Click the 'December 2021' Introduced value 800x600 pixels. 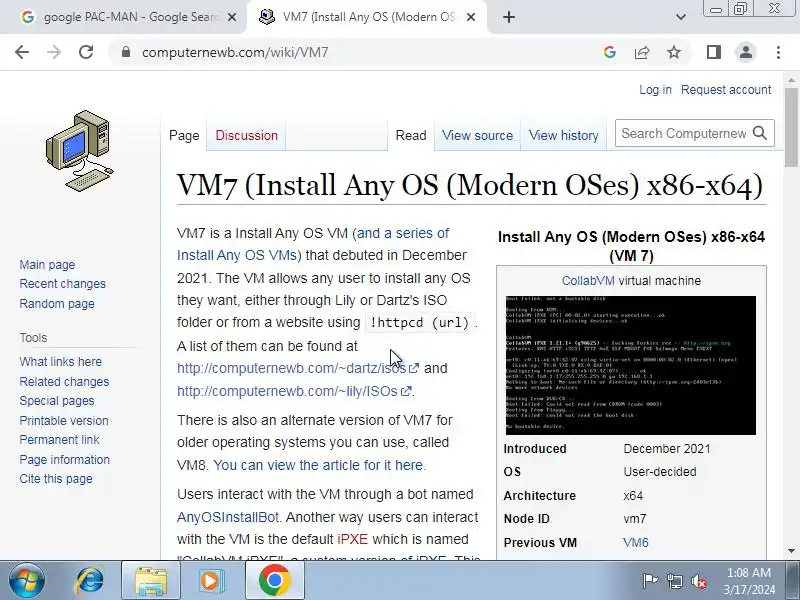pos(666,449)
